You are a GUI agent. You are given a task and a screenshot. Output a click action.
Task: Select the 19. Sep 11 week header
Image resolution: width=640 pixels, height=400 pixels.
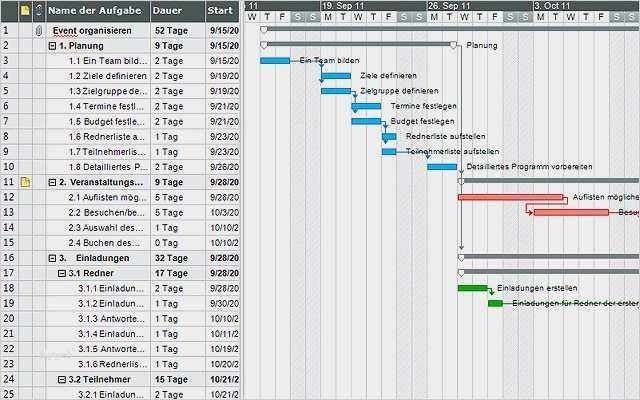coord(374,6)
